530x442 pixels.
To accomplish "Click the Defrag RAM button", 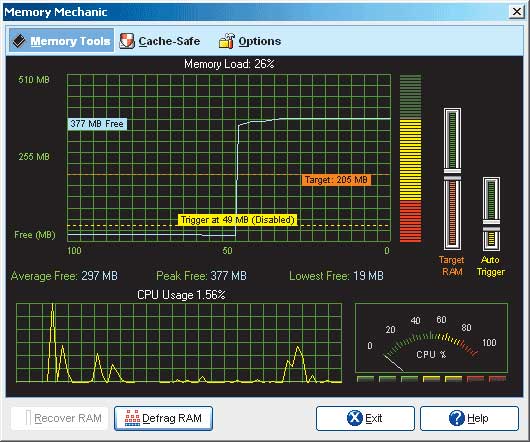I will (163, 418).
